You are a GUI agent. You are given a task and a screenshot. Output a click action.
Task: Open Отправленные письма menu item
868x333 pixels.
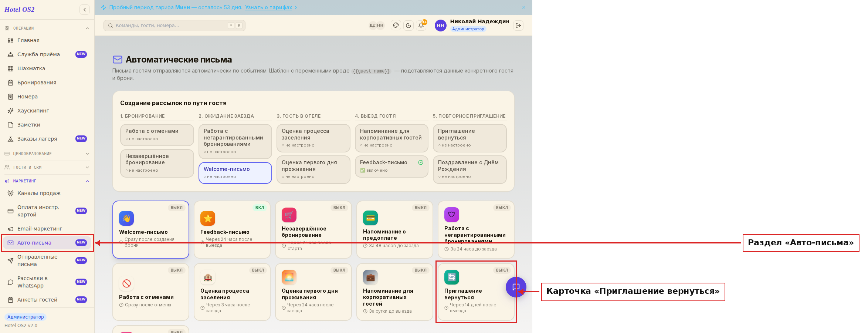[x=47, y=260]
